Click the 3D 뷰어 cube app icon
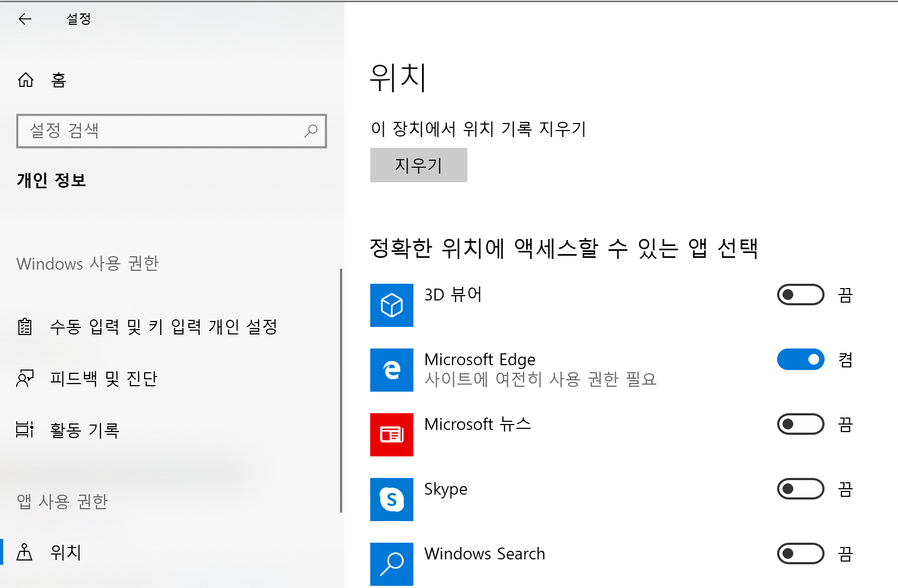The width and height of the screenshot is (898, 588). coord(392,305)
